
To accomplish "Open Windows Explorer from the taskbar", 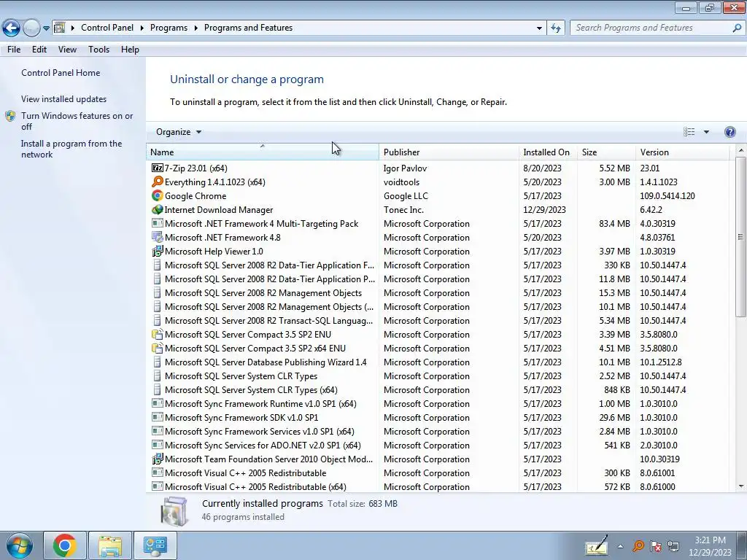I will [110, 545].
